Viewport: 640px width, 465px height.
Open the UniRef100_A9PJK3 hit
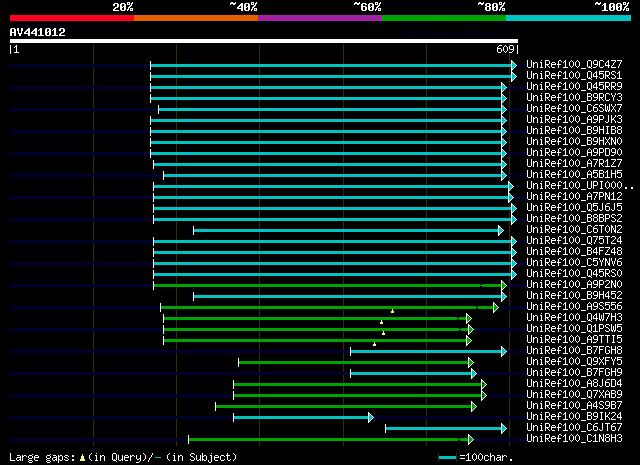[x=574, y=120]
